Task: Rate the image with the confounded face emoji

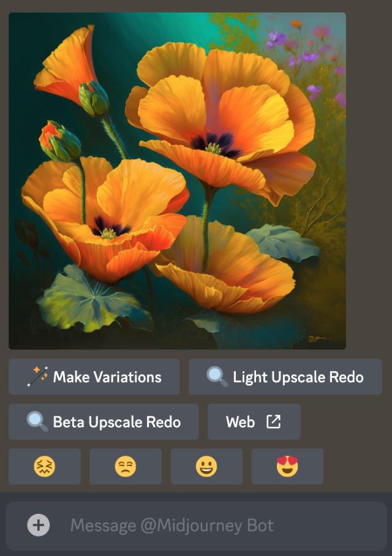Action: click(x=45, y=466)
